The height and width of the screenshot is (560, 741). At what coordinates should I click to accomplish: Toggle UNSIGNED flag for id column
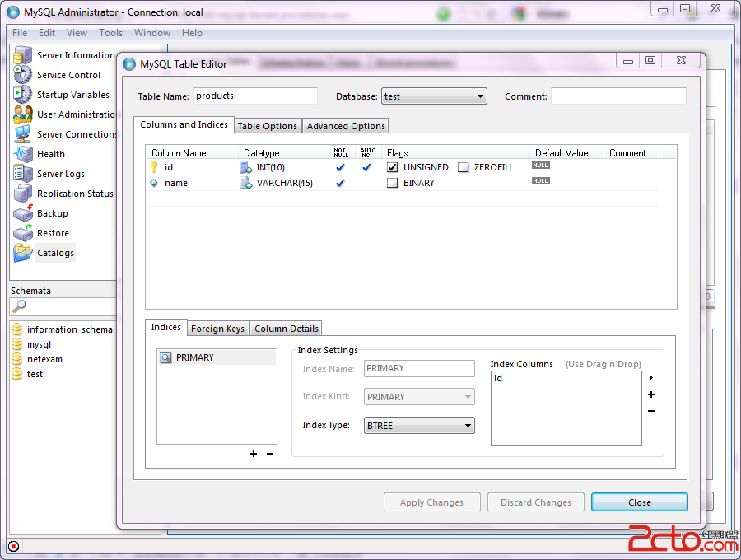(392, 167)
